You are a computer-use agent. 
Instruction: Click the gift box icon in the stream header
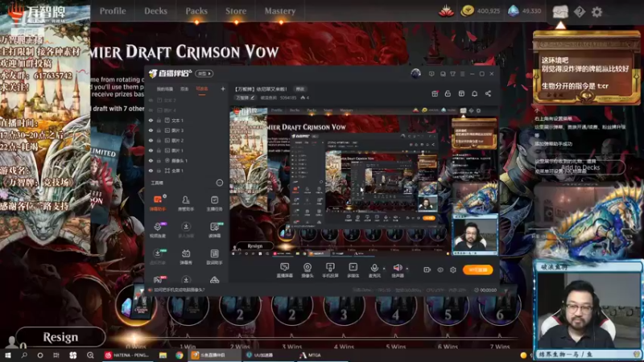click(435, 93)
